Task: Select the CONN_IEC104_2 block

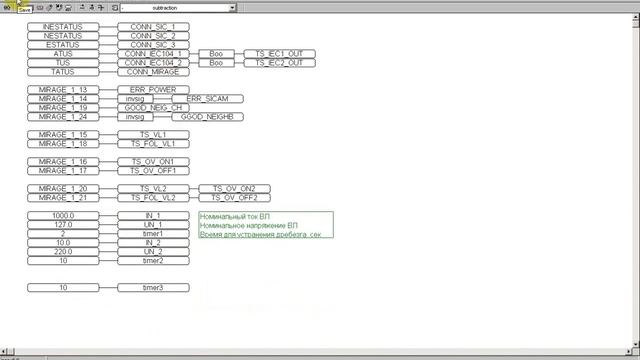Action: tap(153, 63)
